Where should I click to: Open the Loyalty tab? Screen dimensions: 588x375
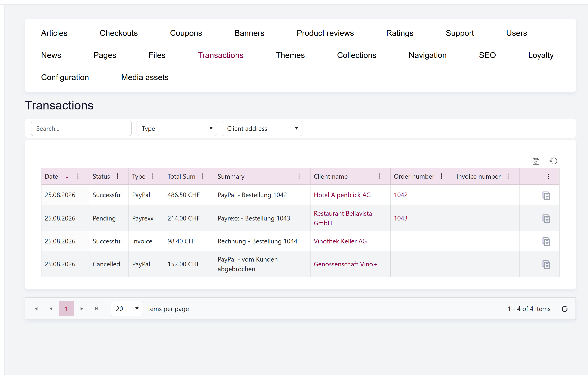[541, 55]
